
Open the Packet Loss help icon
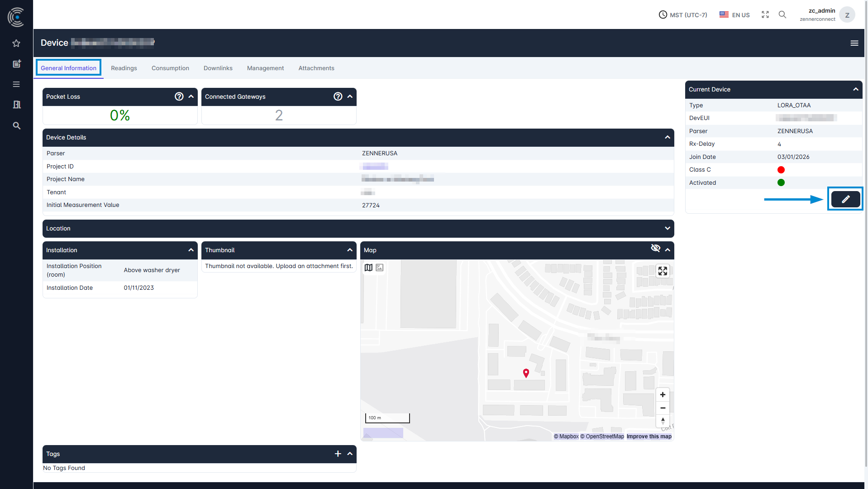pyautogui.click(x=179, y=96)
